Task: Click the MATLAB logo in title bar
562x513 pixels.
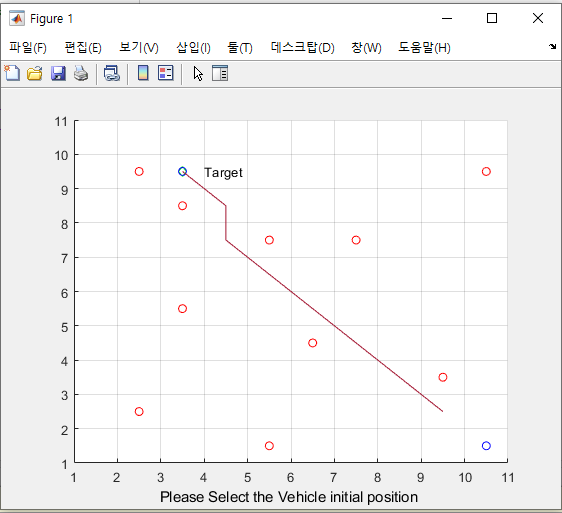Action: [17, 18]
